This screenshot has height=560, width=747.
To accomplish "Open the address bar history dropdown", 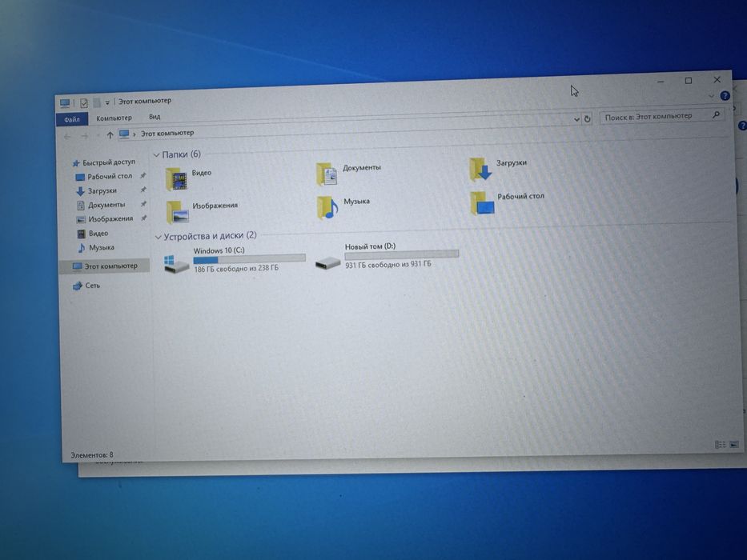I will 576,119.
